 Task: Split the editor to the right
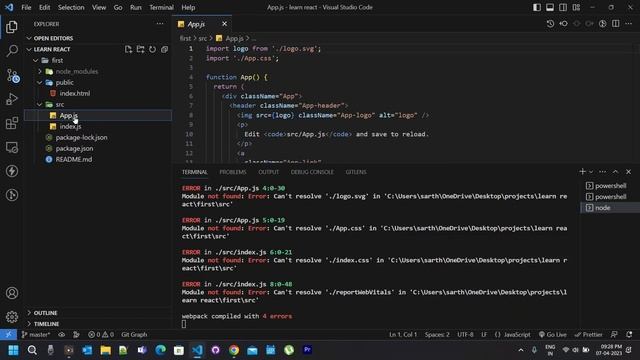point(616,24)
